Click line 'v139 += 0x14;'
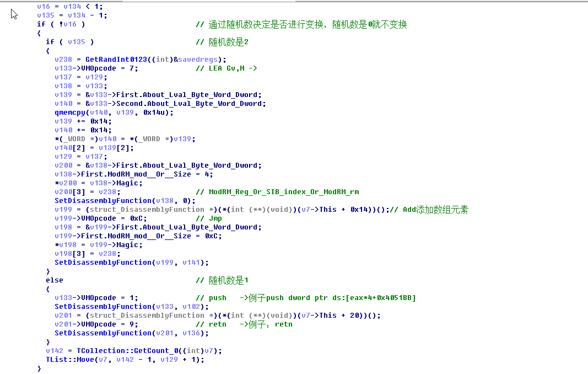The width and height of the screenshot is (588, 374). tap(83, 121)
